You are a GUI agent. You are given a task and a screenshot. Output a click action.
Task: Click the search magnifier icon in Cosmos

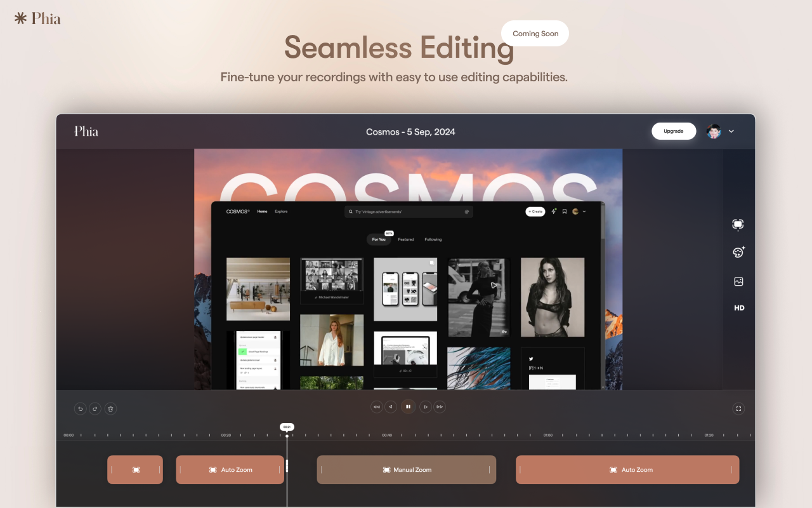(351, 211)
